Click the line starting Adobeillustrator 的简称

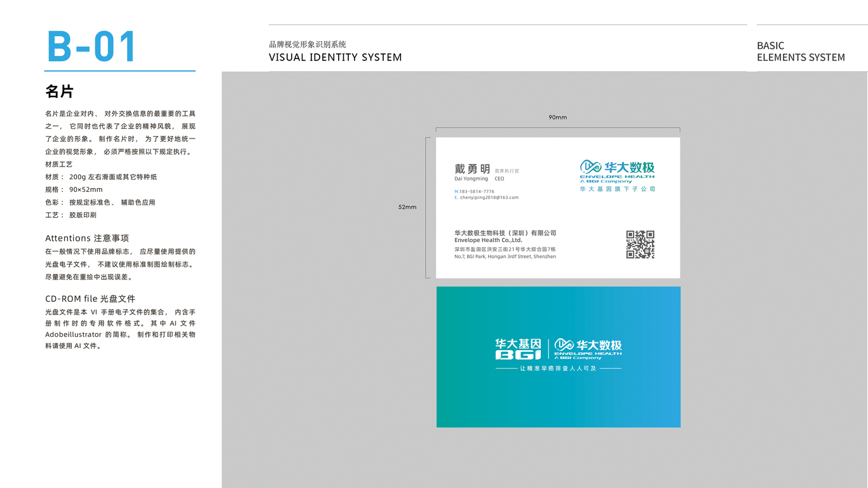pos(120,334)
